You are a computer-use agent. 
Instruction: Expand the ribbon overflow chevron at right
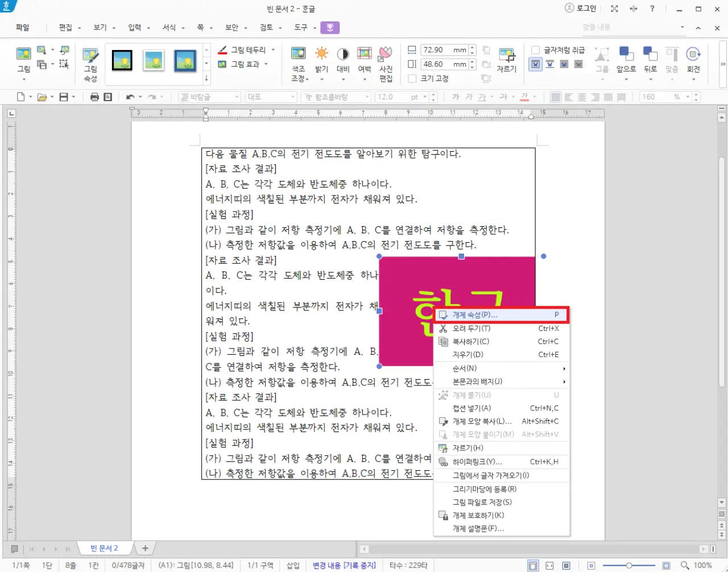coord(723,64)
